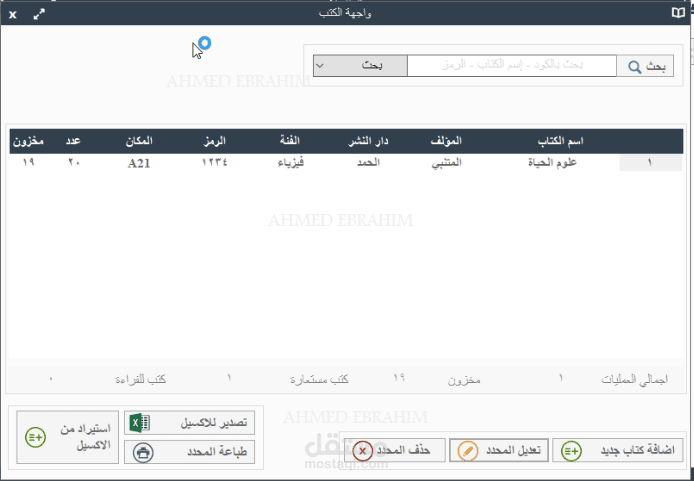Focus the search field بحث بالكود

click(x=512, y=65)
